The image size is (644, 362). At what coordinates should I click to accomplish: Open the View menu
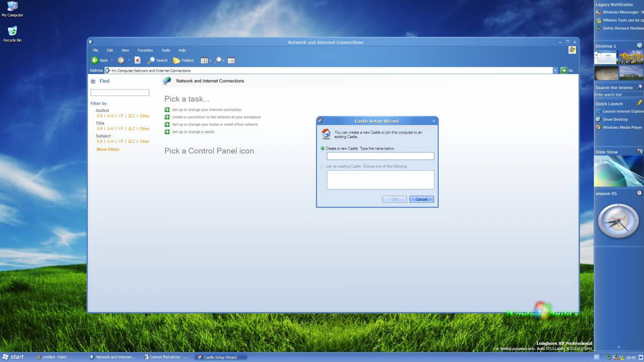pos(125,50)
